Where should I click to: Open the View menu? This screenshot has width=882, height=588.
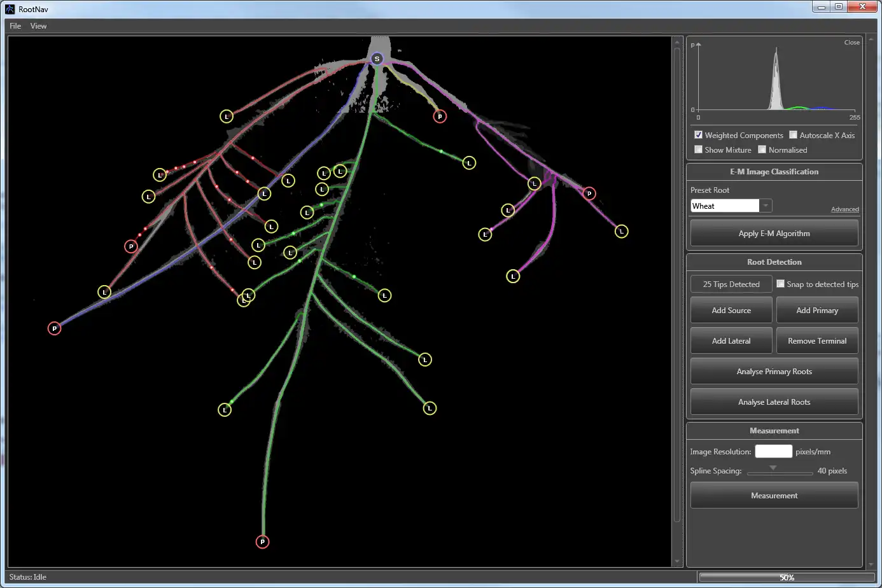tap(38, 26)
